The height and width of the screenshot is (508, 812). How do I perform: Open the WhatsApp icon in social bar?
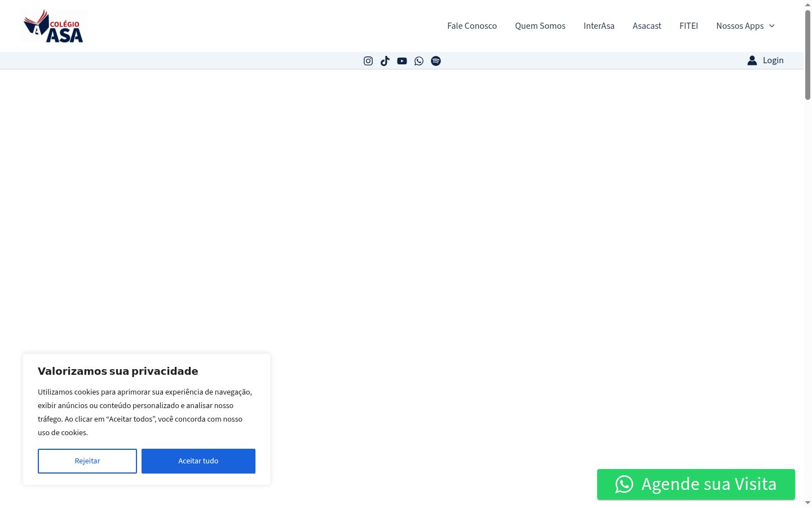419,61
